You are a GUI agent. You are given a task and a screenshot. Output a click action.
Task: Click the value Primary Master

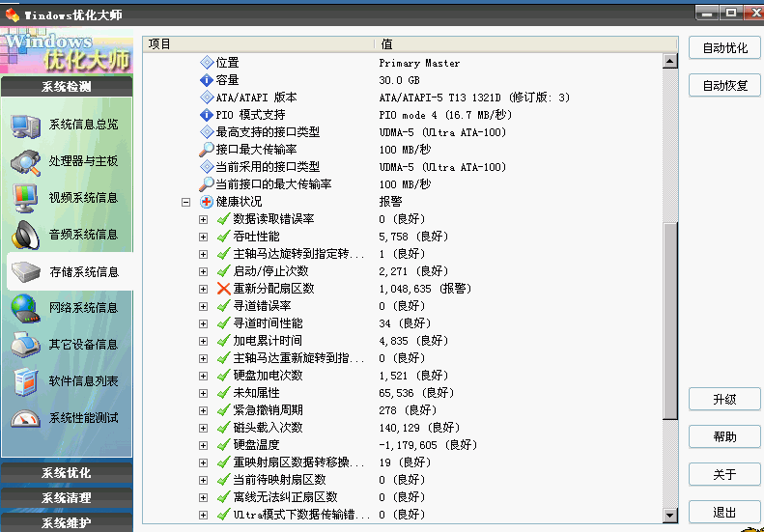pos(419,63)
